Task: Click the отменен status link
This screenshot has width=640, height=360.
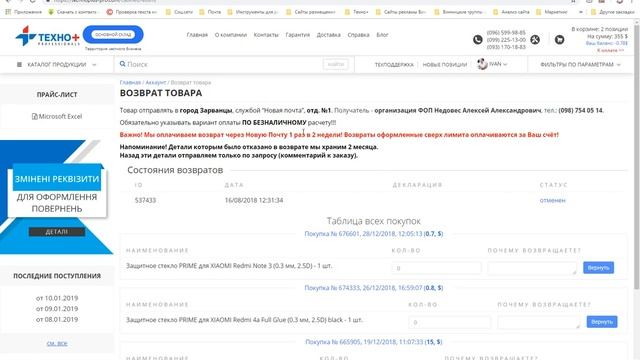Action: (x=552, y=200)
